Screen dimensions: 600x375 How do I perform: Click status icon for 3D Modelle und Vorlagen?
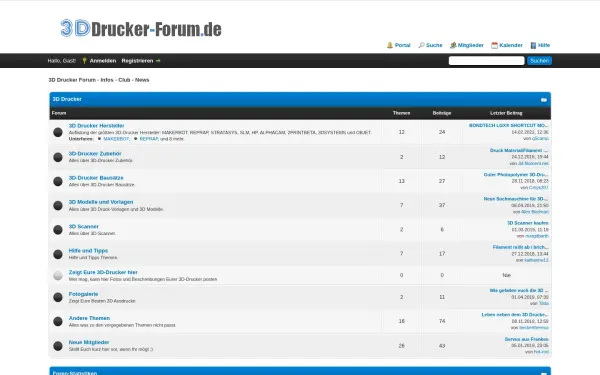[x=58, y=205]
